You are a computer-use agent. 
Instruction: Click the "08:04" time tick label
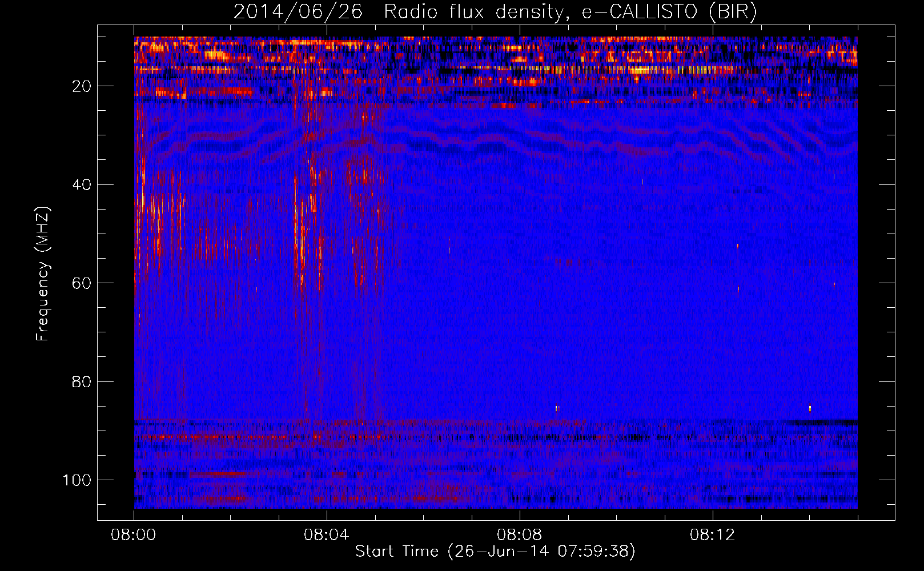click(x=327, y=535)
